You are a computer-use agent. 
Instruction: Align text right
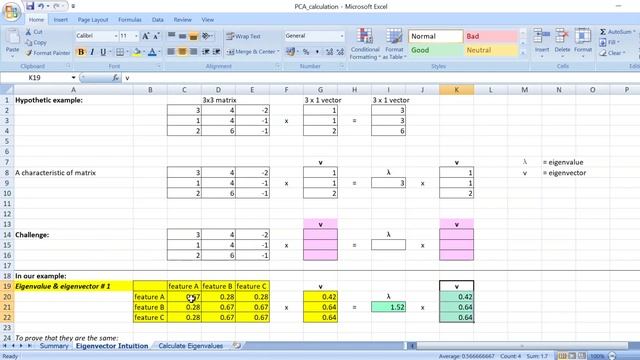click(x=193, y=52)
